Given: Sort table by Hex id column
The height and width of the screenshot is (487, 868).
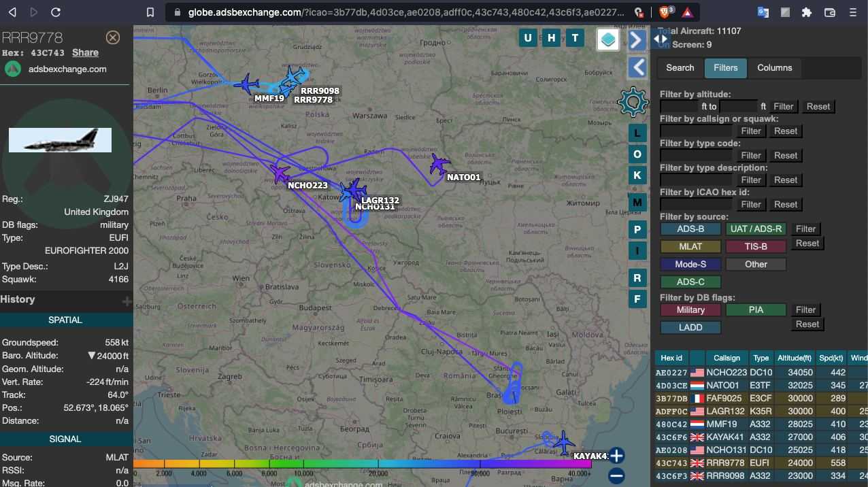Looking at the screenshot, I should (671, 358).
